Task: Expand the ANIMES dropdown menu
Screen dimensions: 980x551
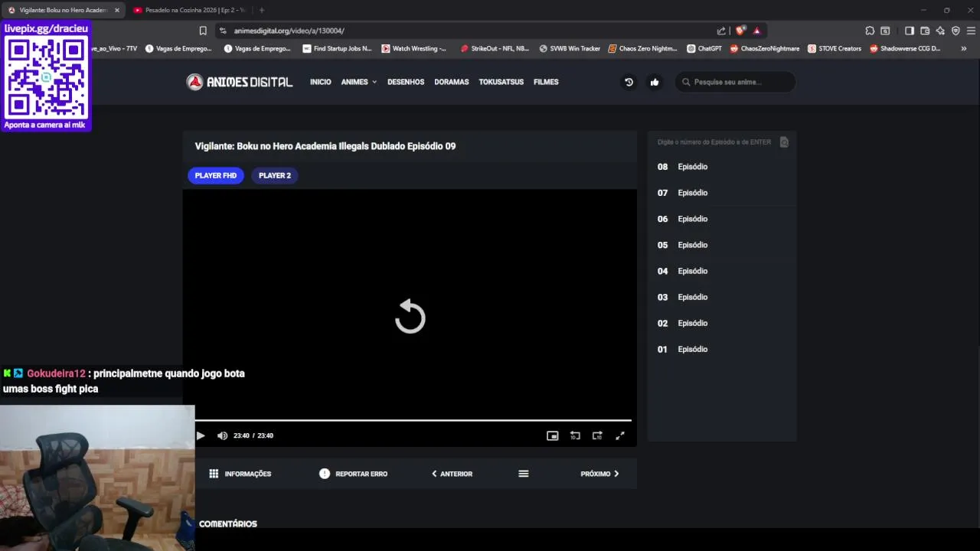Action: tap(359, 82)
